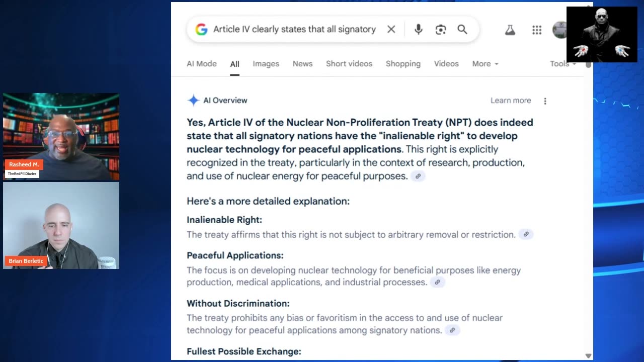This screenshot has width=644, height=362.
Task: Open Search Labs flask icon
Action: point(510,30)
